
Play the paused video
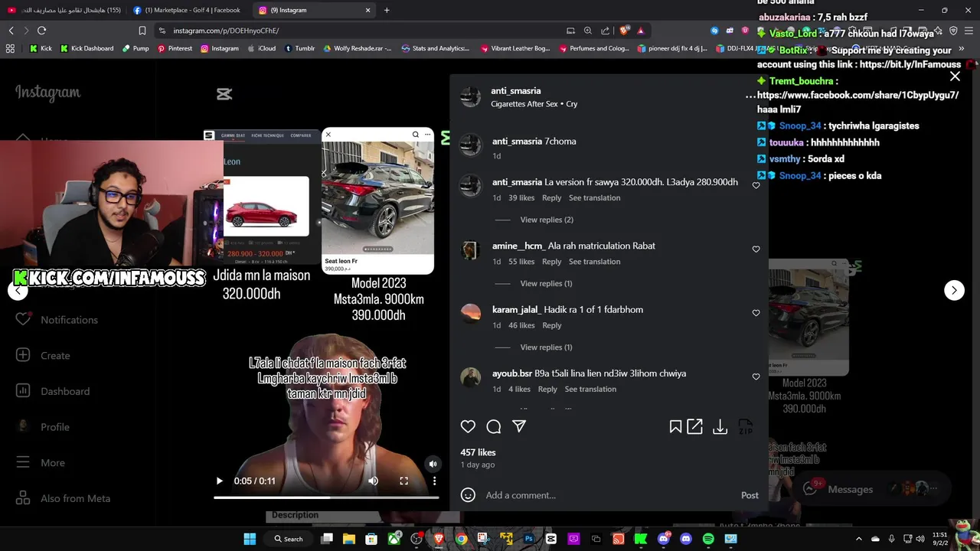[219, 481]
